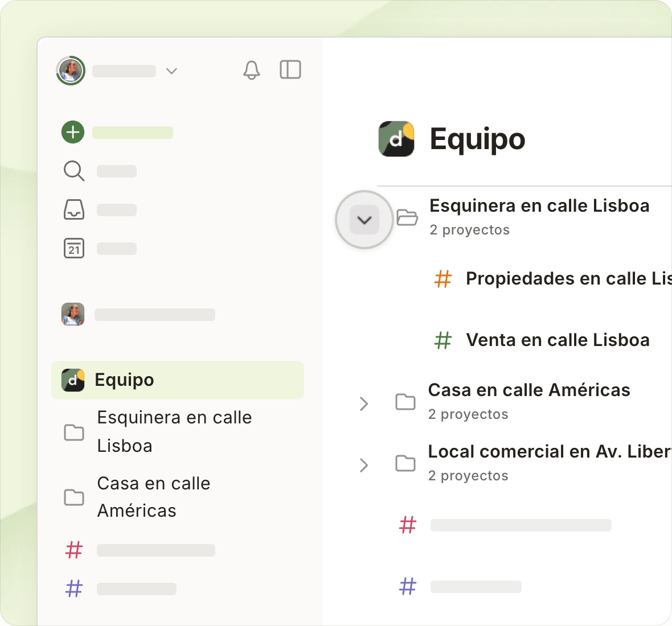The height and width of the screenshot is (626, 672).
Task: Click the purple hash project icon in sidebar
Action: point(73,589)
